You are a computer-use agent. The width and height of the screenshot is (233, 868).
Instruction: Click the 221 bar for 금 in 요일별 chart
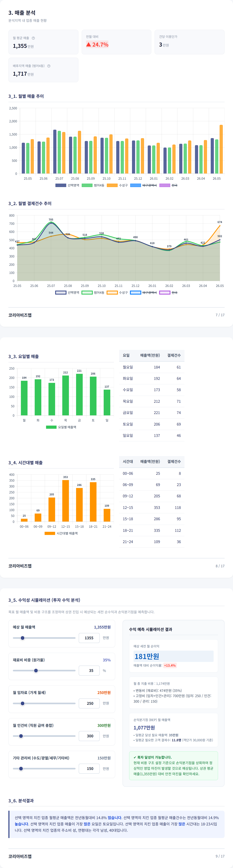pyautogui.click(x=79, y=395)
